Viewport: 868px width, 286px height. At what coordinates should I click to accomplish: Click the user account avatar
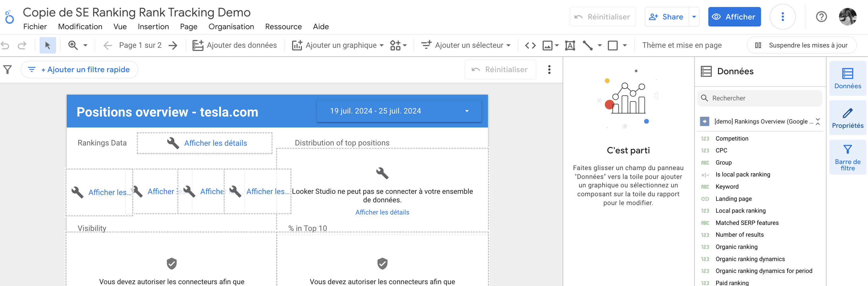(848, 17)
